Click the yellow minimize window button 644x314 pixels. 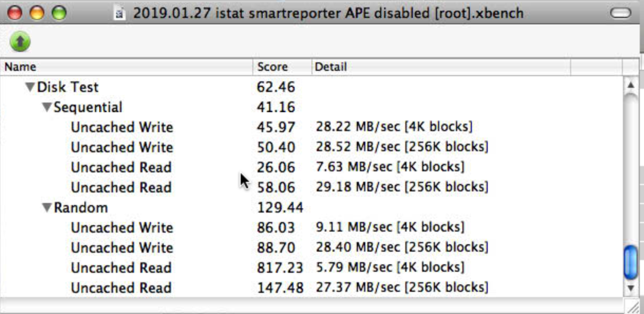coord(37,13)
